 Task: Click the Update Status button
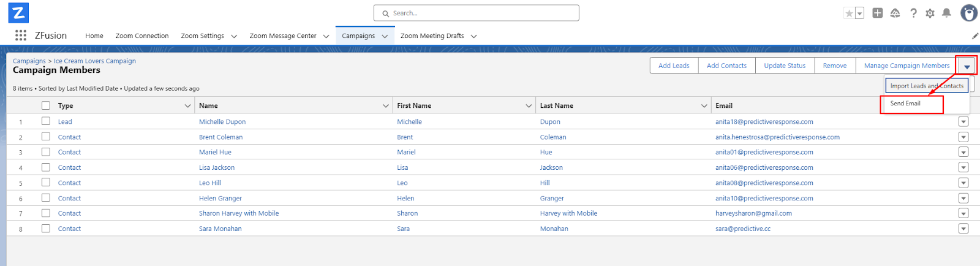[x=785, y=66]
